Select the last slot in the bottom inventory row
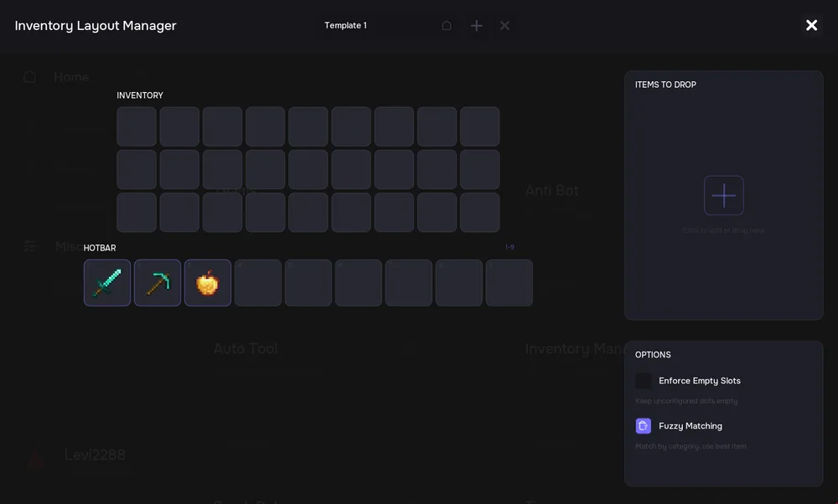 click(480, 213)
